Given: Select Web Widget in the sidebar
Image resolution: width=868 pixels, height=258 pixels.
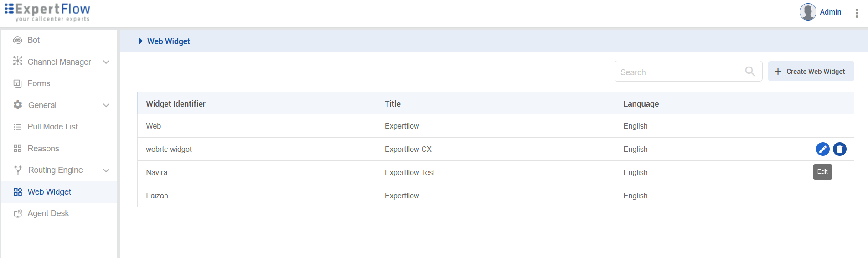Looking at the screenshot, I should [x=49, y=192].
